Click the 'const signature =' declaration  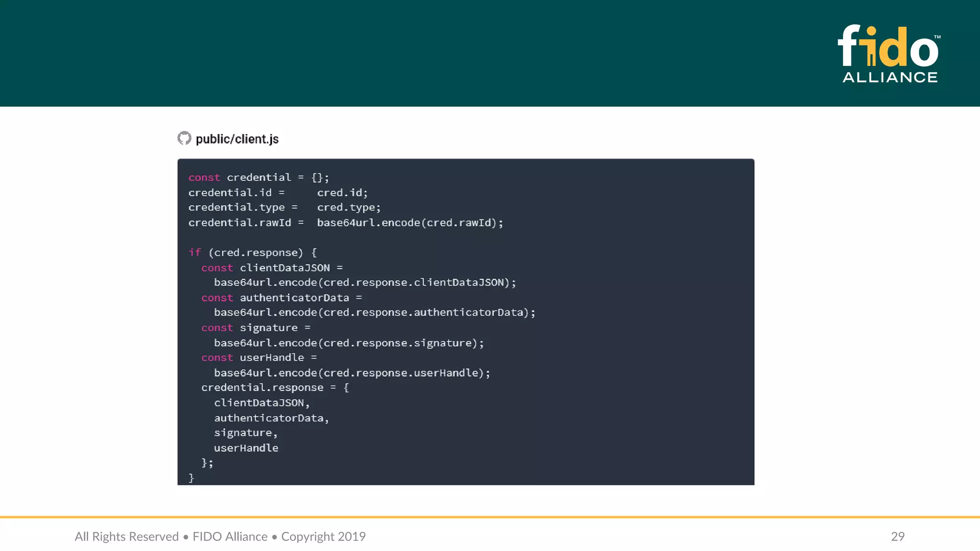[x=256, y=328]
